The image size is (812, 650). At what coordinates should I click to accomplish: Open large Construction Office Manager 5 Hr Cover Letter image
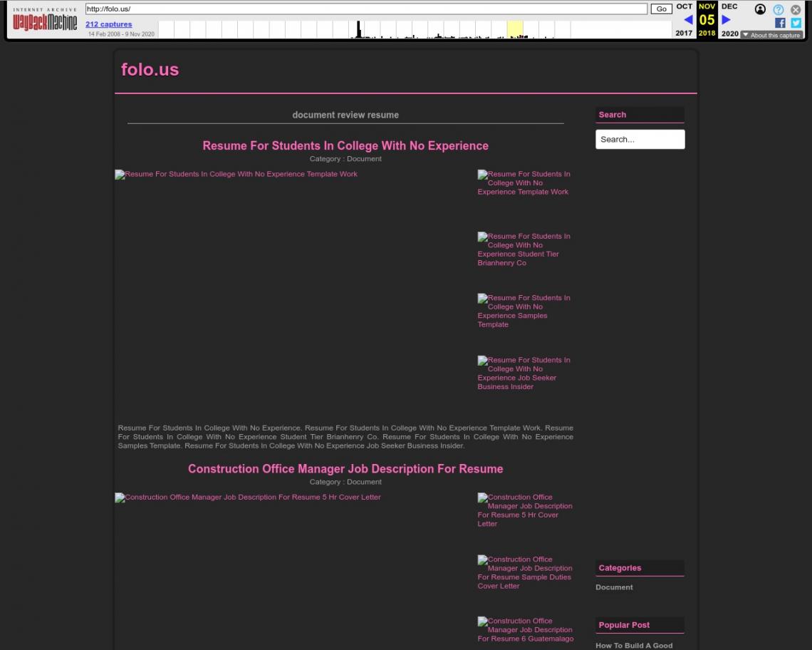(x=248, y=497)
